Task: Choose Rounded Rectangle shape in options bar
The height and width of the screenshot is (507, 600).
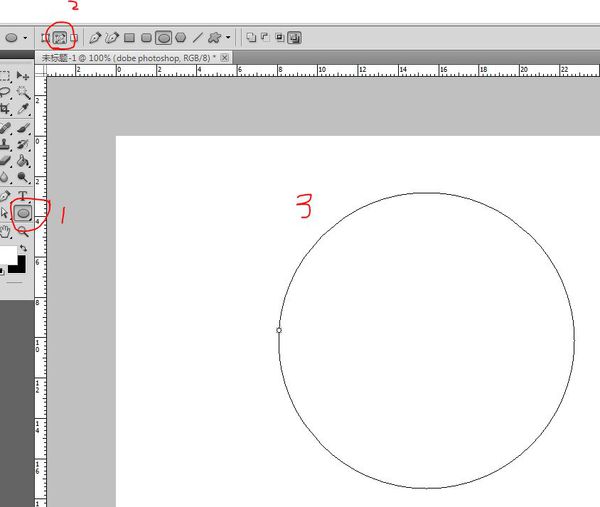Action: tap(146, 37)
